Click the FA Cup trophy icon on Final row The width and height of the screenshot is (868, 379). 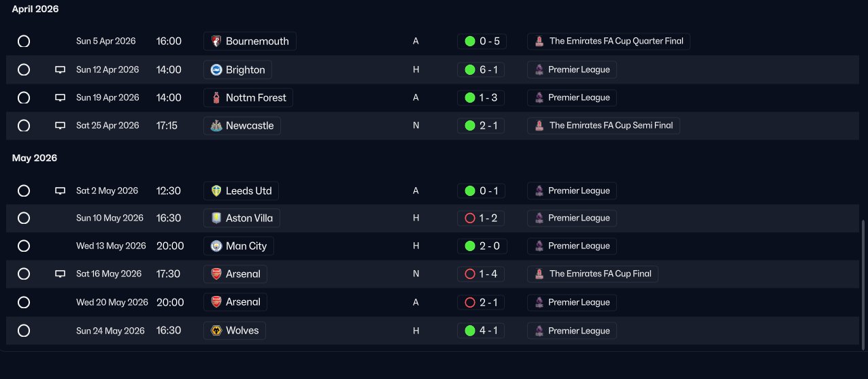click(539, 274)
